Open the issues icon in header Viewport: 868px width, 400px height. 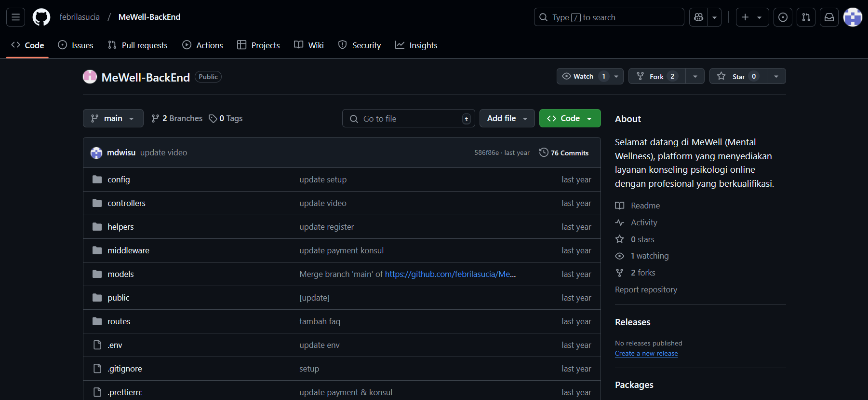coord(783,17)
